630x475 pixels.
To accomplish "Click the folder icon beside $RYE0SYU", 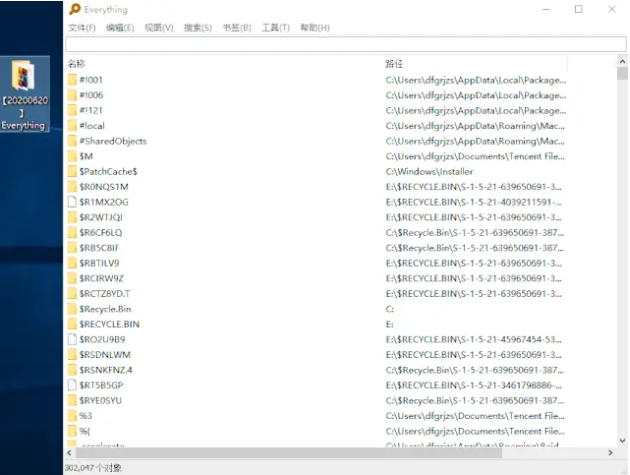I will pos(72,401).
